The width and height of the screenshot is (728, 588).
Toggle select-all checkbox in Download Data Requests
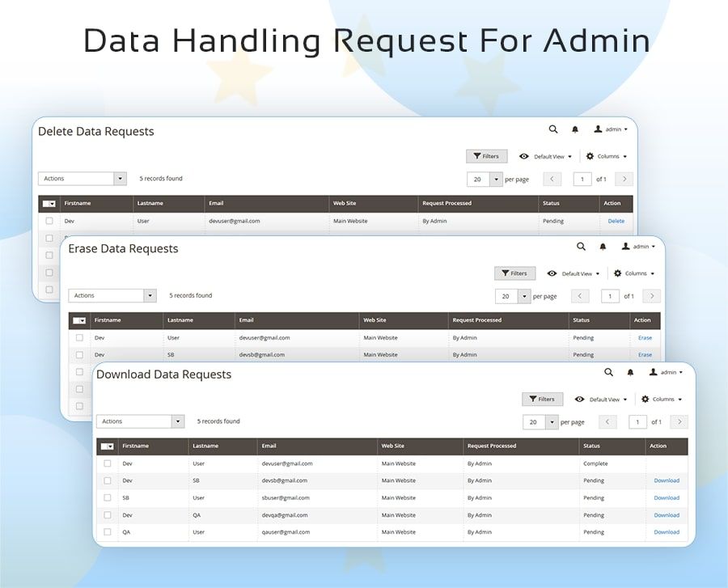pos(107,446)
